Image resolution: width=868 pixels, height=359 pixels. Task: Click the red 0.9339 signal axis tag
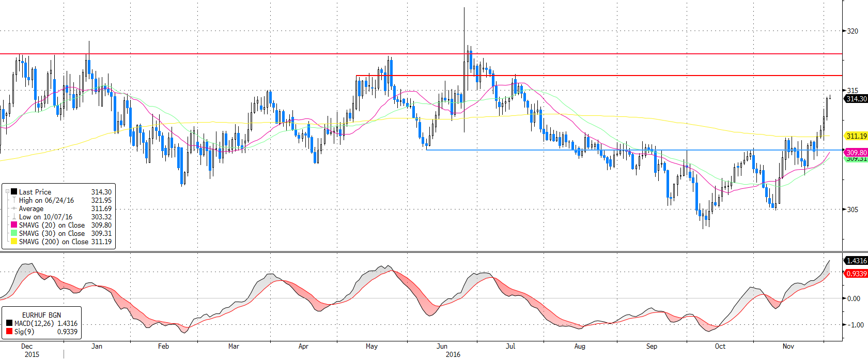856,274
